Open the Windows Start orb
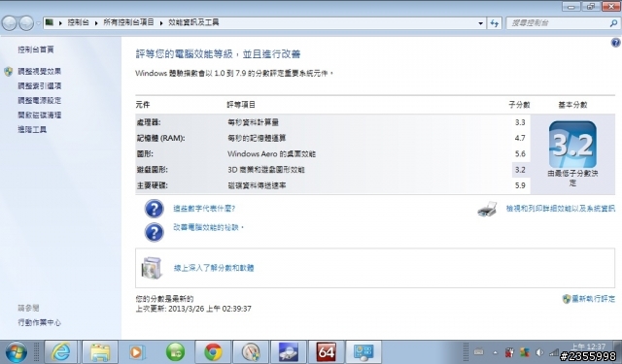This screenshot has height=364, width=622. [16, 352]
